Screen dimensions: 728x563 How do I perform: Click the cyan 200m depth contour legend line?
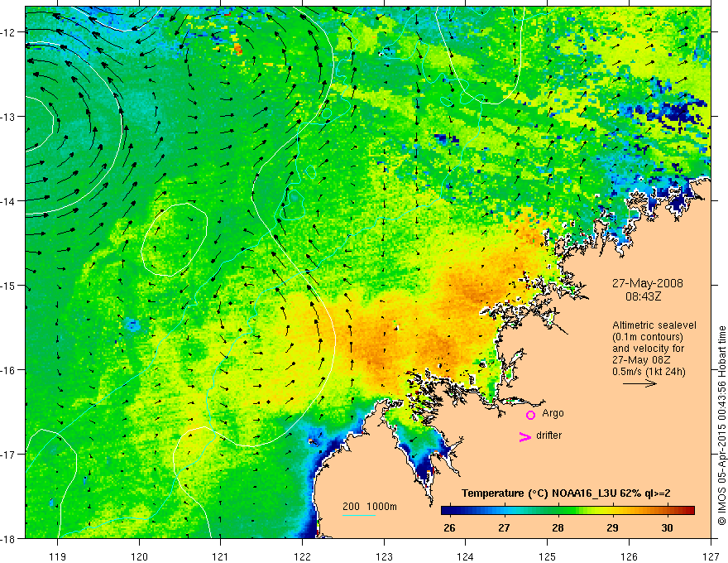(359, 515)
